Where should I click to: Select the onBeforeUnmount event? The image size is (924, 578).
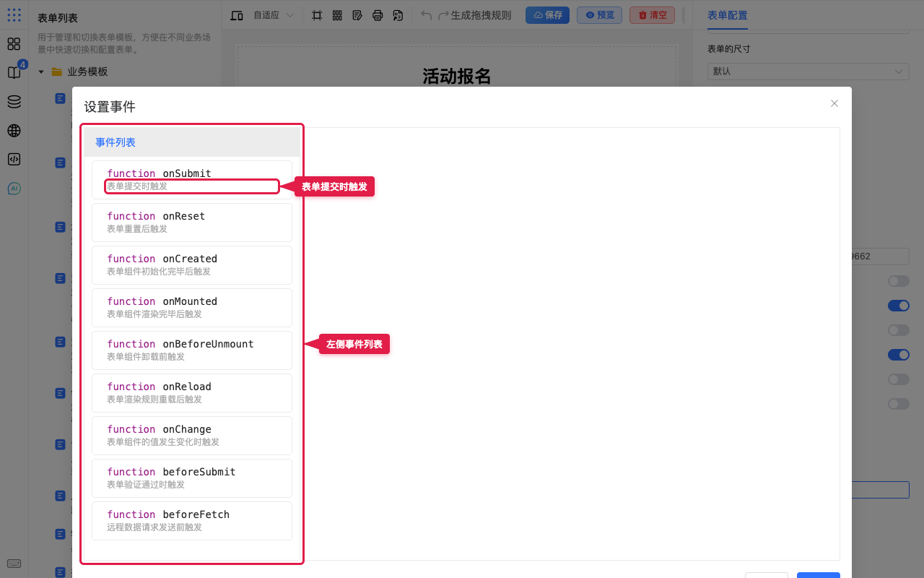(x=192, y=350)
